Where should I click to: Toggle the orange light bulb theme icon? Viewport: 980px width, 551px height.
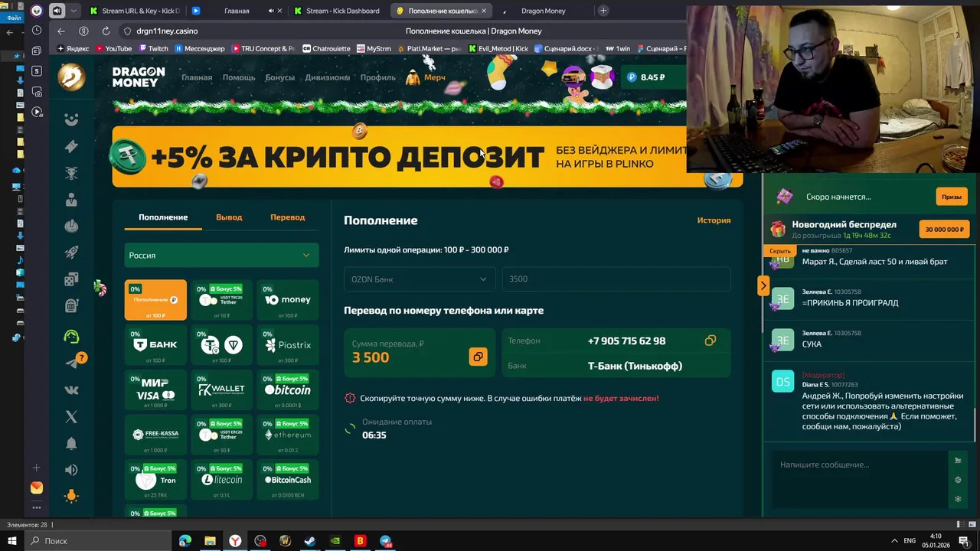tap(71, 496)
